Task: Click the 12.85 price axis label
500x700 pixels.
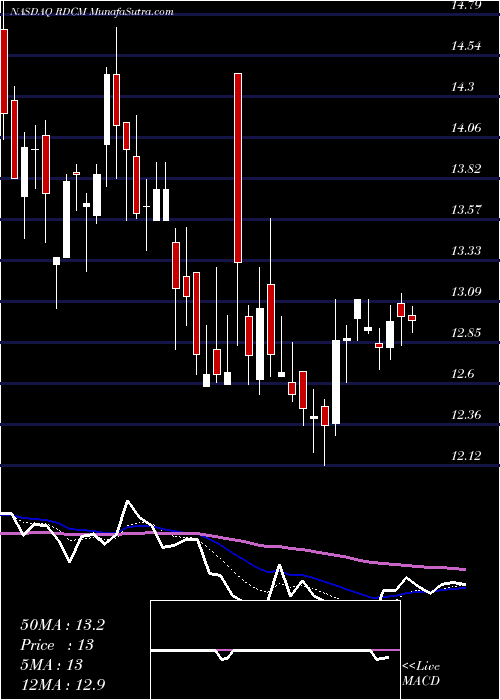Action: click(x=467, y=333)
